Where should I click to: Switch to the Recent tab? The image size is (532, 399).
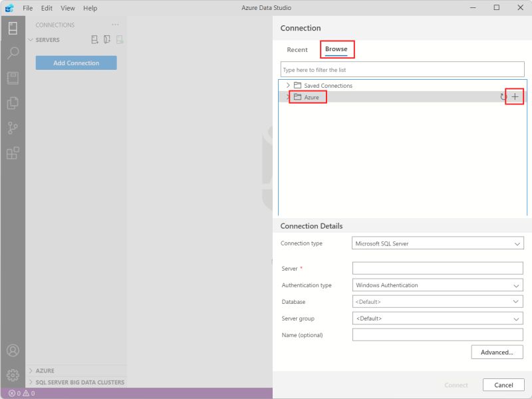[297, 49]
